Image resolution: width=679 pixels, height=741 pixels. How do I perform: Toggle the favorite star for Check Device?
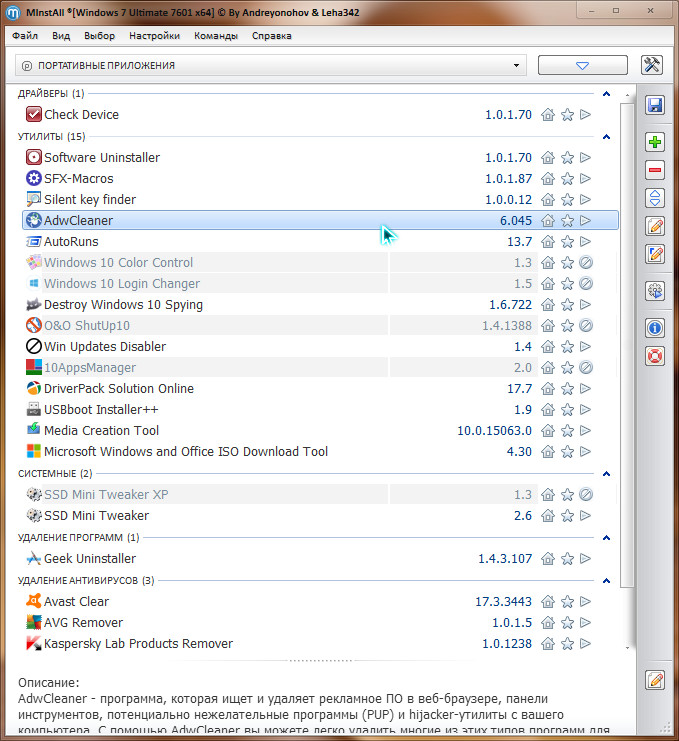567,114
